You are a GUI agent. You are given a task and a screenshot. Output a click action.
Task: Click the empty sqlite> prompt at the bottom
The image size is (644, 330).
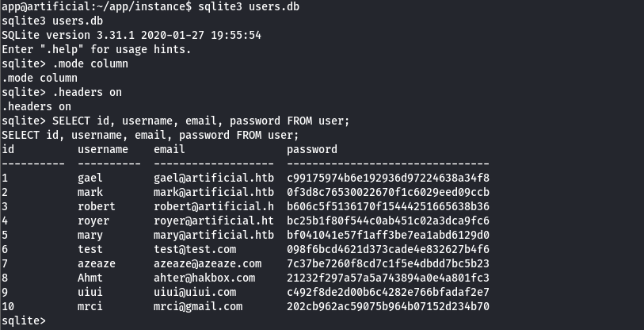24,320
